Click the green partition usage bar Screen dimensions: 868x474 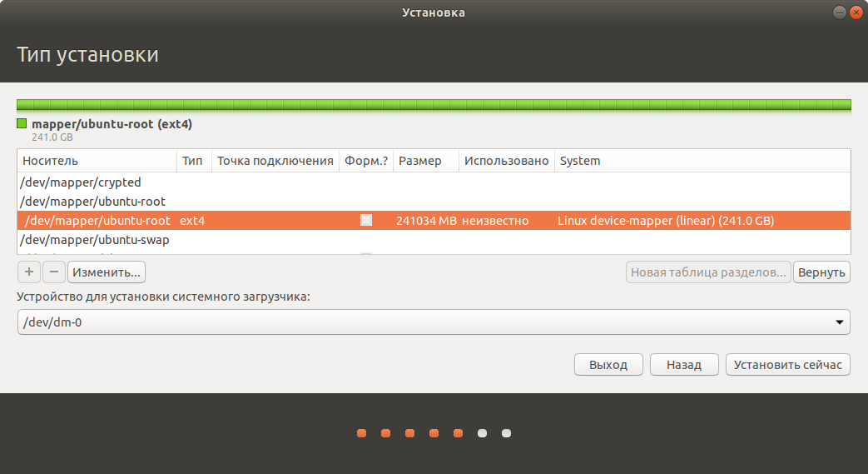(x=433, y=105)
